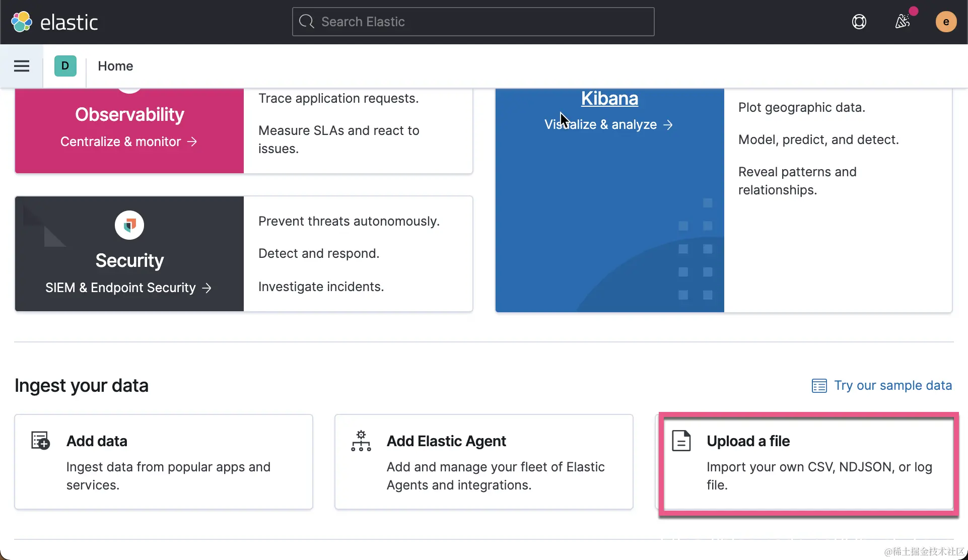Click the Add Elastic Agent icon
The width and height of the screenshot is (968, 560).
tap(361, 441)
